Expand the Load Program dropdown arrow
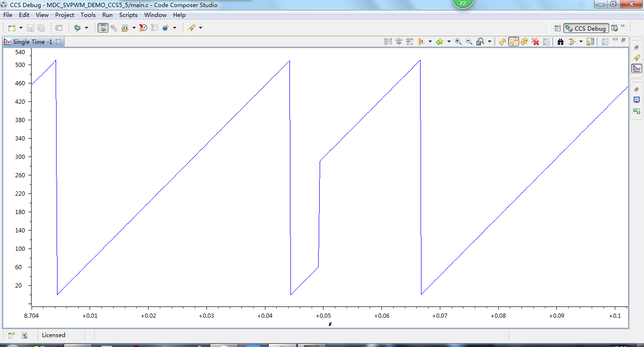644x347 pixels. tap(134, 28)
